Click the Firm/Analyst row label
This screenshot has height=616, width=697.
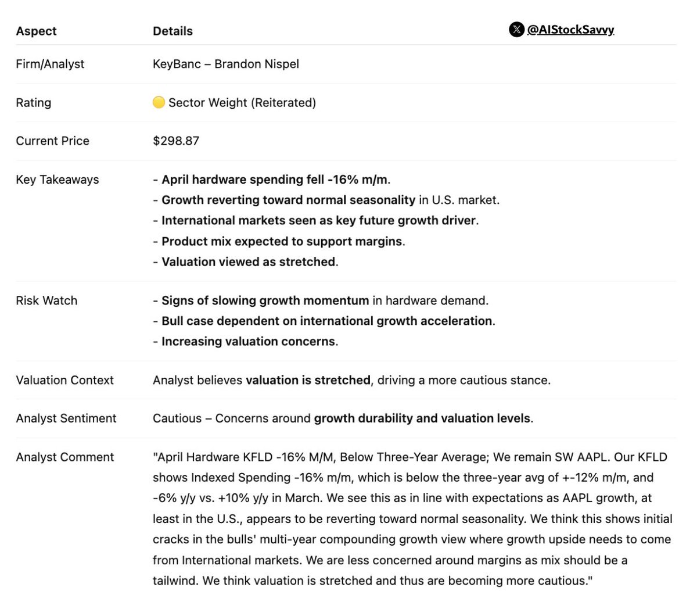pos(50,64)
